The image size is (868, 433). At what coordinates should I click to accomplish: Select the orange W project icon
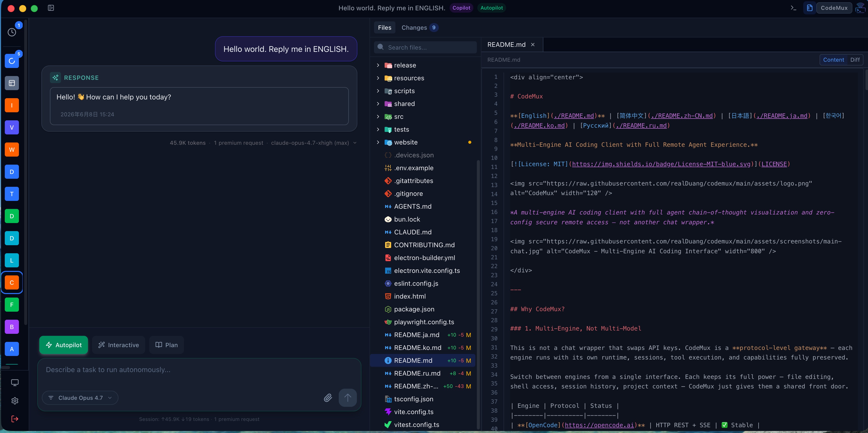(12, 150)
